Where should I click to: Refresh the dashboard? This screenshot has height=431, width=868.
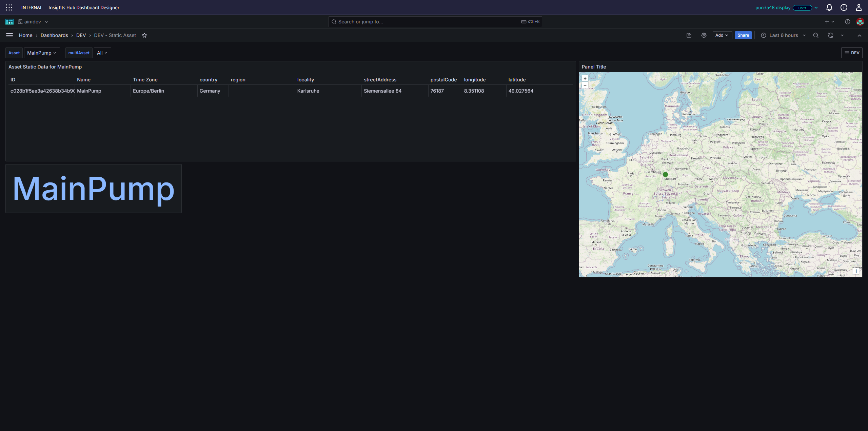(x=830, y=35)
